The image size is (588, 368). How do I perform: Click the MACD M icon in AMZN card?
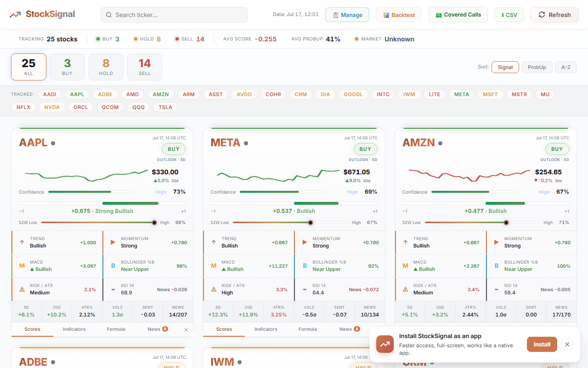tap(405, 265)
